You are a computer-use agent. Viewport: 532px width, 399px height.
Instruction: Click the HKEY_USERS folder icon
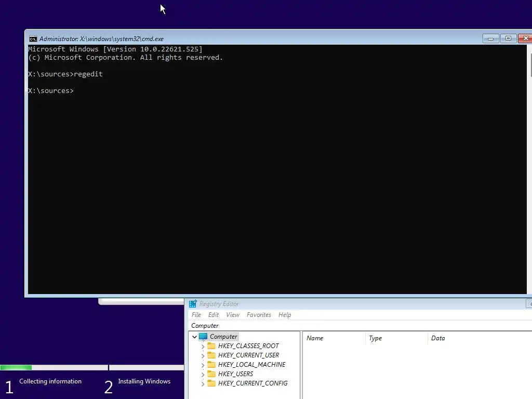click(x=211, y=374)
